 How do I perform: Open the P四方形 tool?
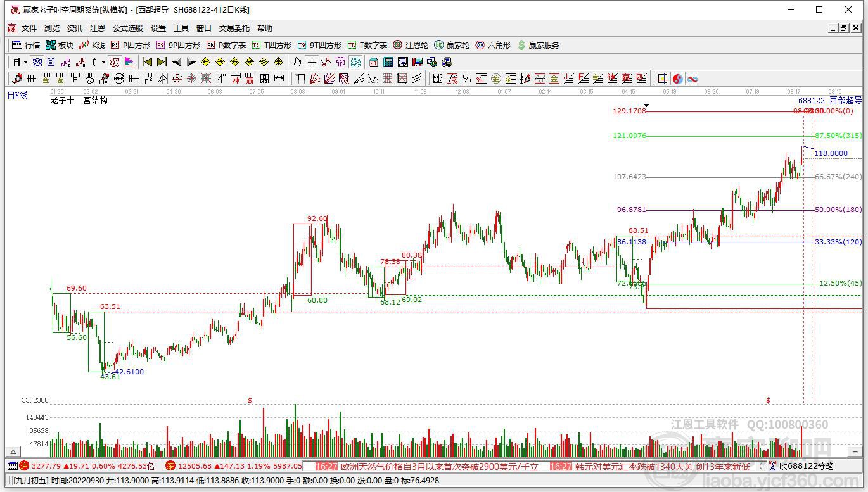click(131, 45)
